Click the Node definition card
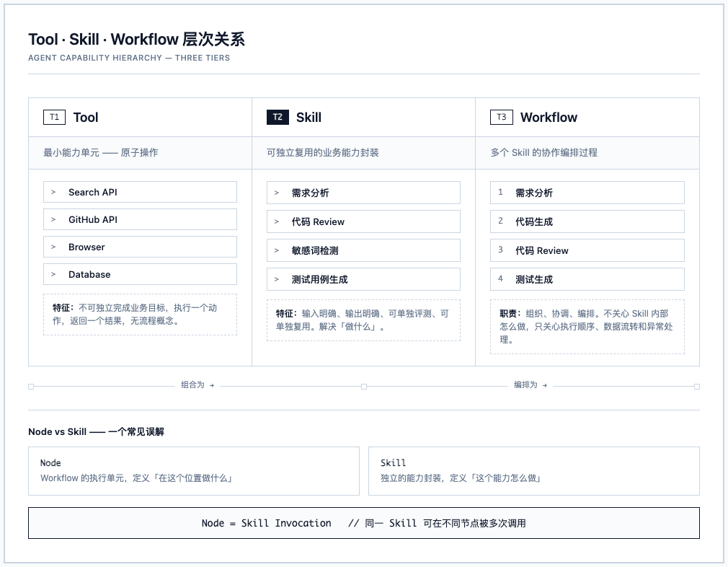Screen dimensions: 728x567 click(194, 471)
